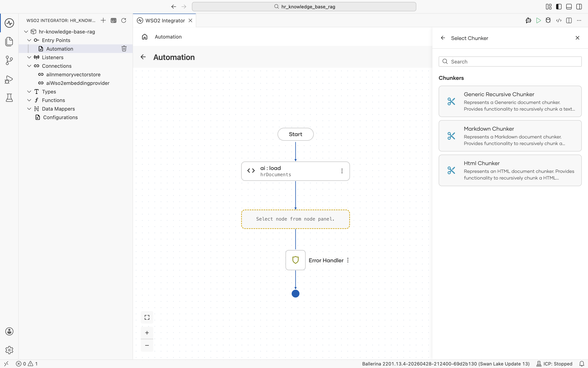Open the notifications bell
Image resolution: width=588 pixels, height=368 pixels.
pos(582,364)
